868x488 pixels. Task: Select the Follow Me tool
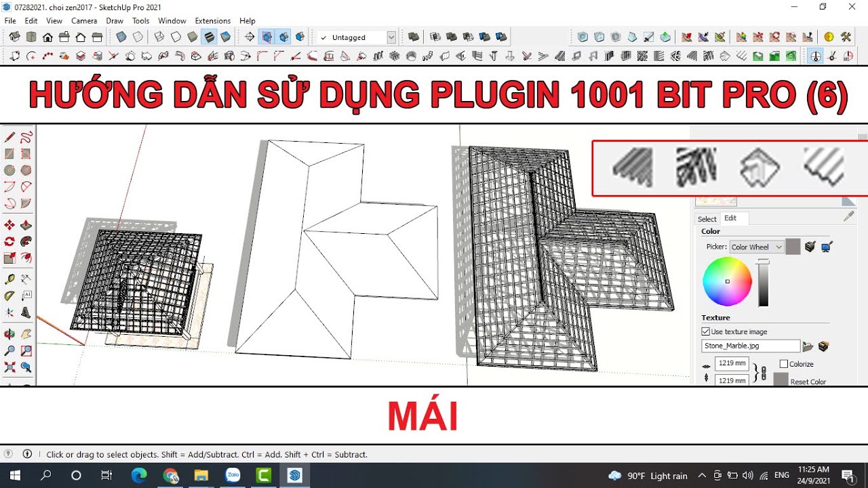click(x=26, y=241)
